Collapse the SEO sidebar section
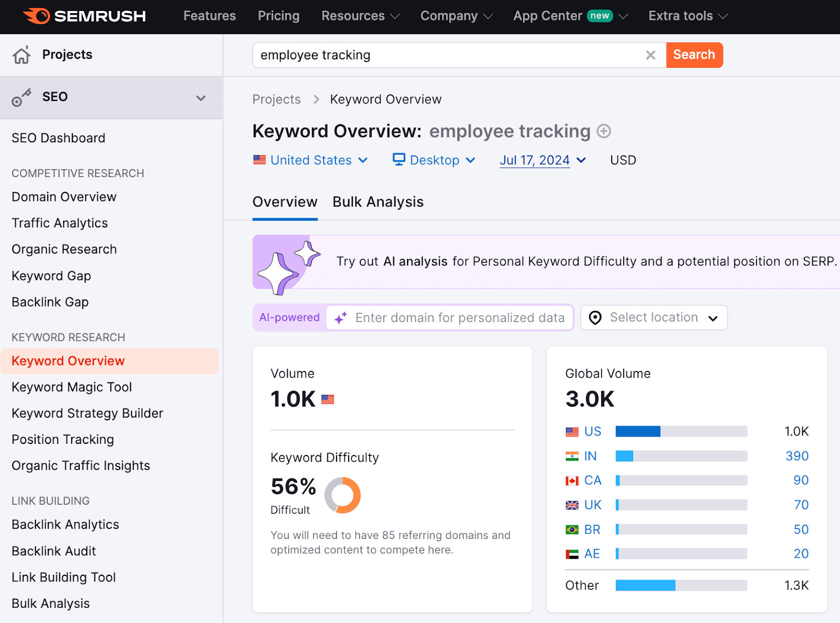This screenshot has height=623, width=840. [201, 98]
